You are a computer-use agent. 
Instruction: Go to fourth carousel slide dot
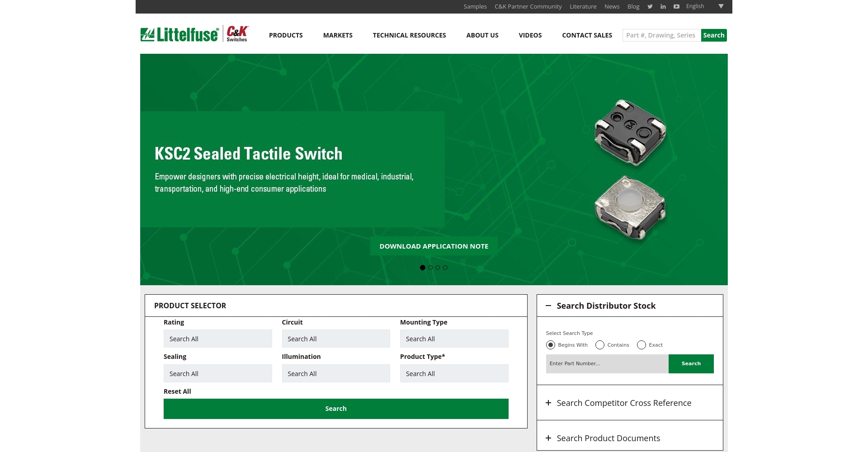point(445,268)
